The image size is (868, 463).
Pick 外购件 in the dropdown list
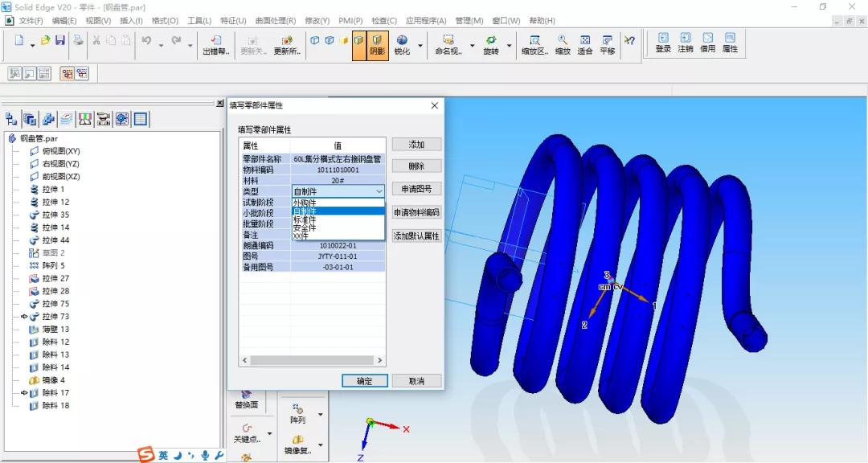click(305, 203)
